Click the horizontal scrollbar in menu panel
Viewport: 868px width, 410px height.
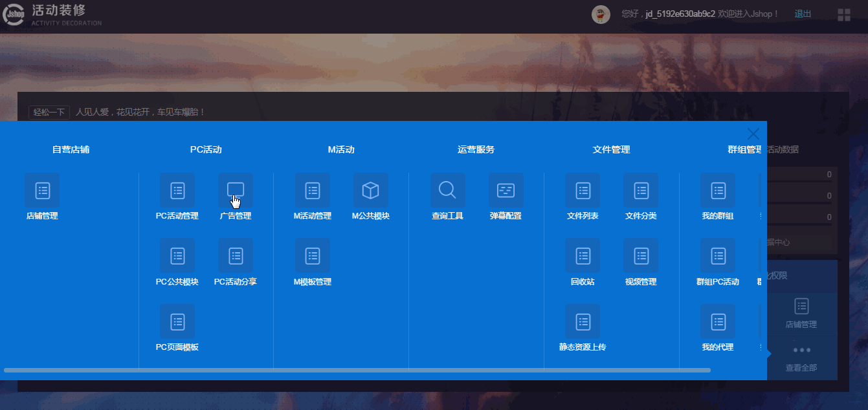(x=357, y=370)
